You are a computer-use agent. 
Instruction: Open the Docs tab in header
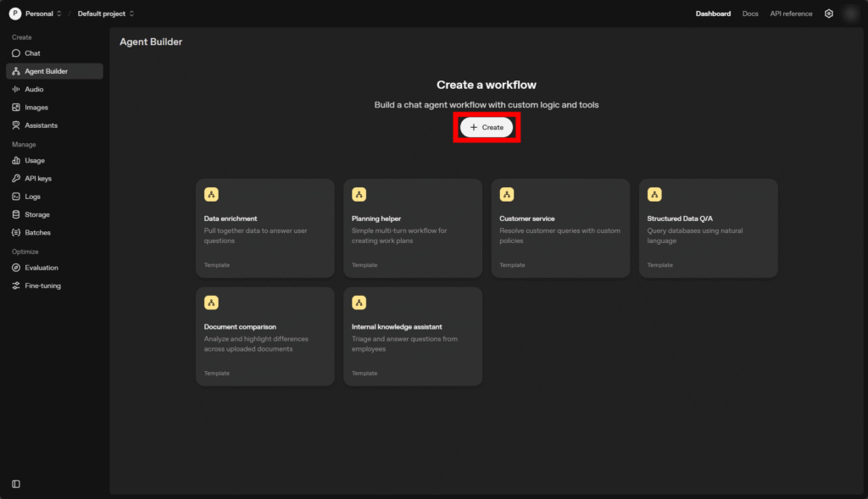point(750,14)
